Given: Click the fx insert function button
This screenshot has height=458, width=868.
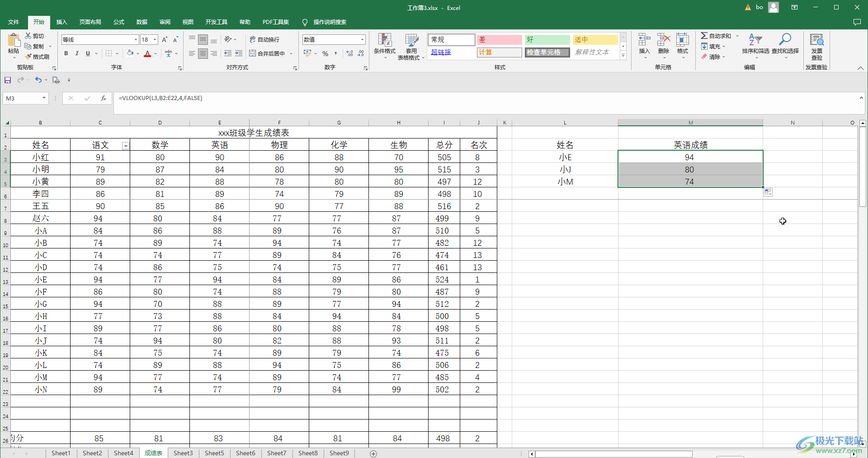Looking at the screenshot, I should pos(104,98).
